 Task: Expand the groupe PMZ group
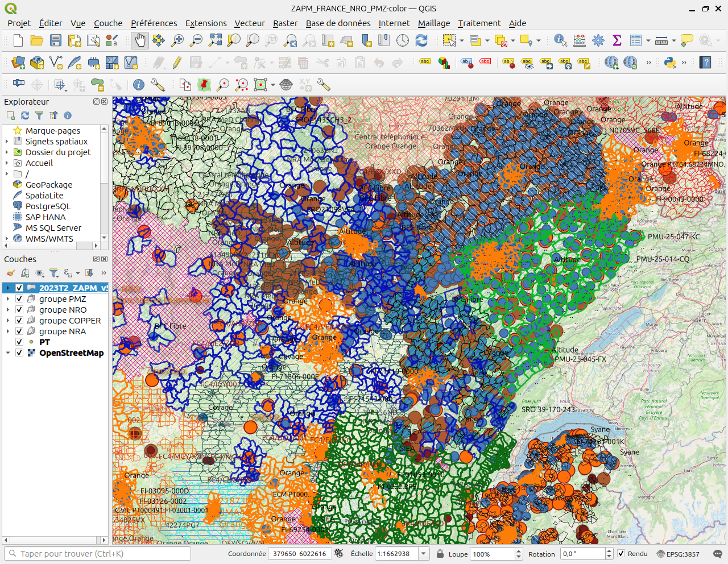8,299
